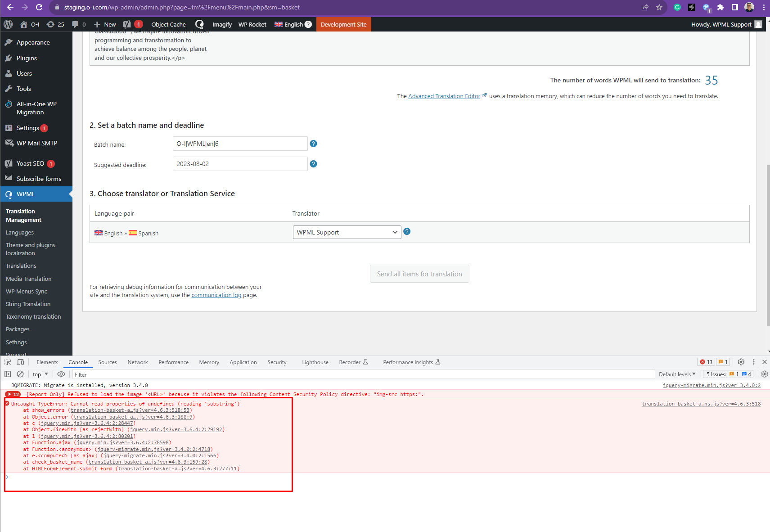
Task: Open New content menu in admin bar
Action: 105,24
